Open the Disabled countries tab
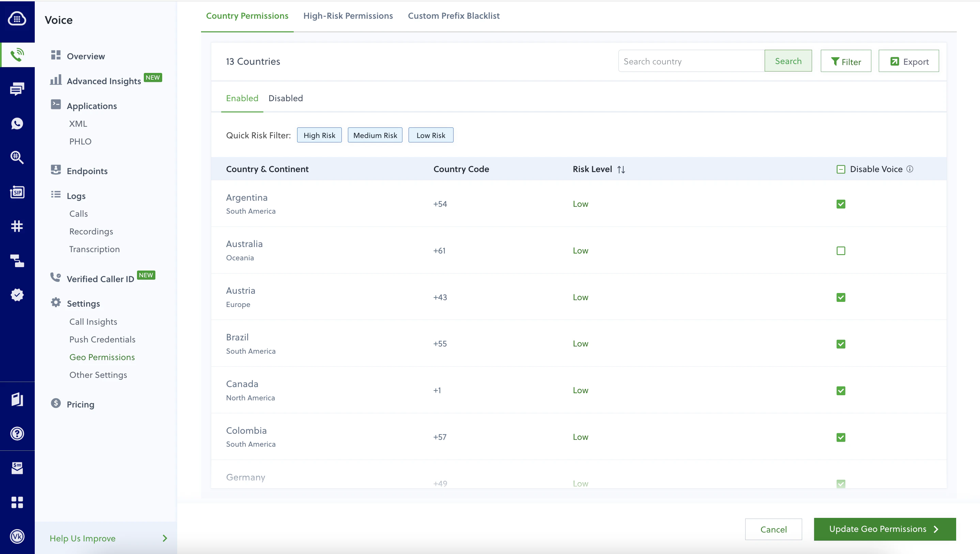 pyautogui.click(x=285, y=98)
